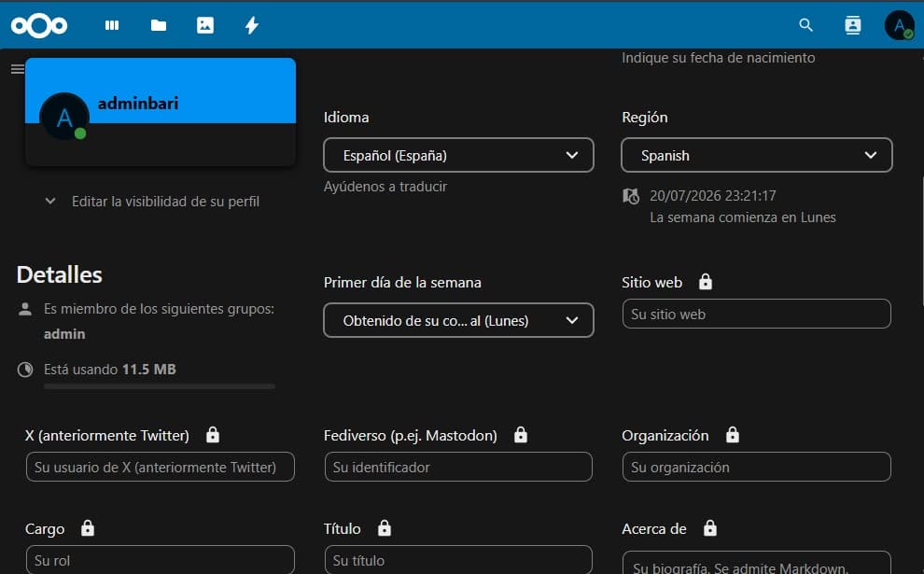Open the Contacts menu icon
This screenshot has width=924, height=574.
(853, 25)
